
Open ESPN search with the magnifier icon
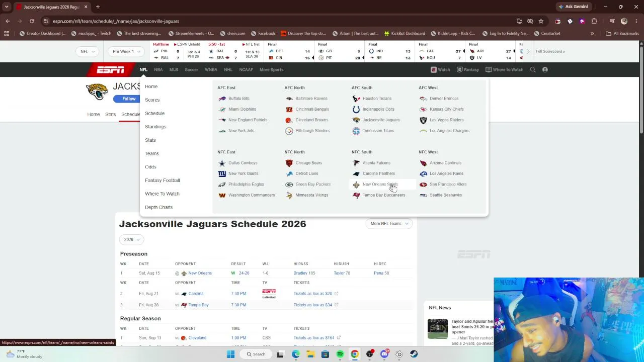(x=533, y=70)
